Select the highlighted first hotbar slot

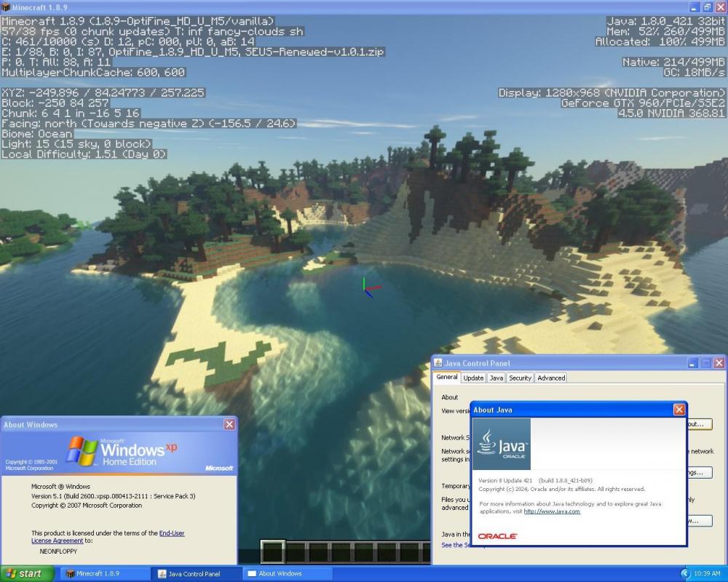272,552
